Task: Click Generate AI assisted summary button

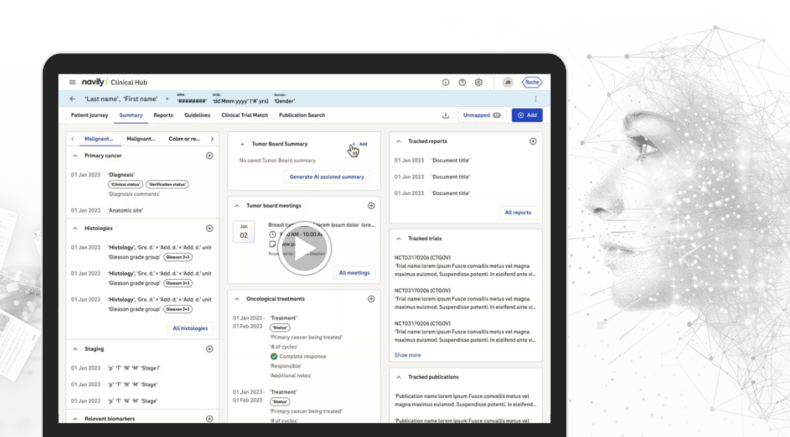Action: (x=328, y=177)
